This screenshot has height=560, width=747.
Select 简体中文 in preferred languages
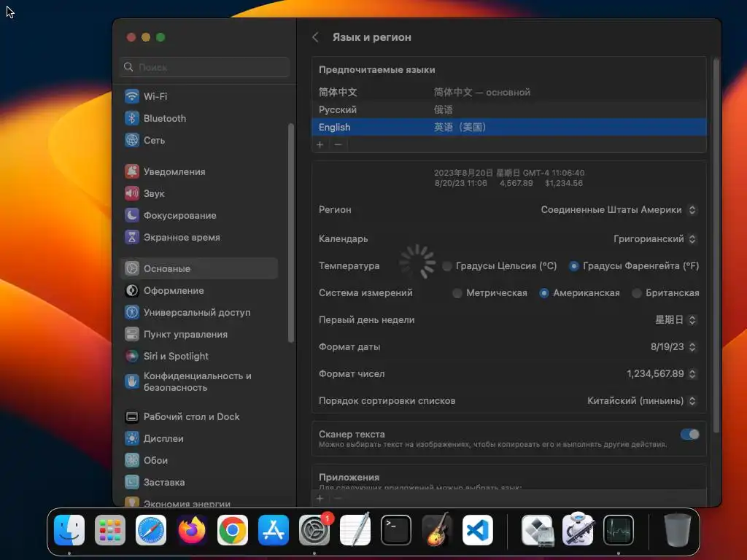click(x=508, y=92)
